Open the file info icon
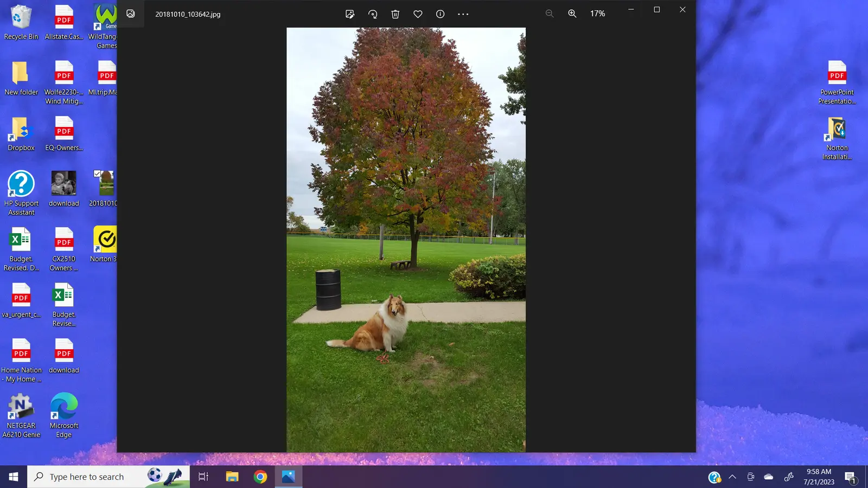 (x=441, y=14)
